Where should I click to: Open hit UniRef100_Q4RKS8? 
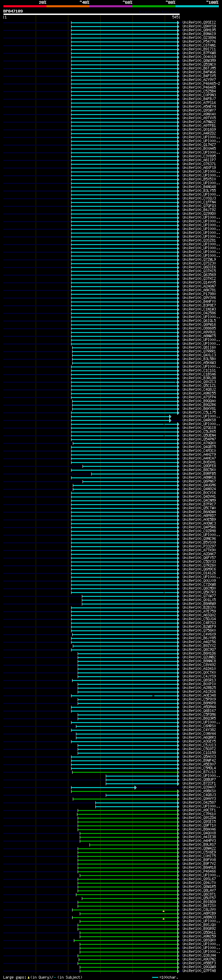point(199,420)
